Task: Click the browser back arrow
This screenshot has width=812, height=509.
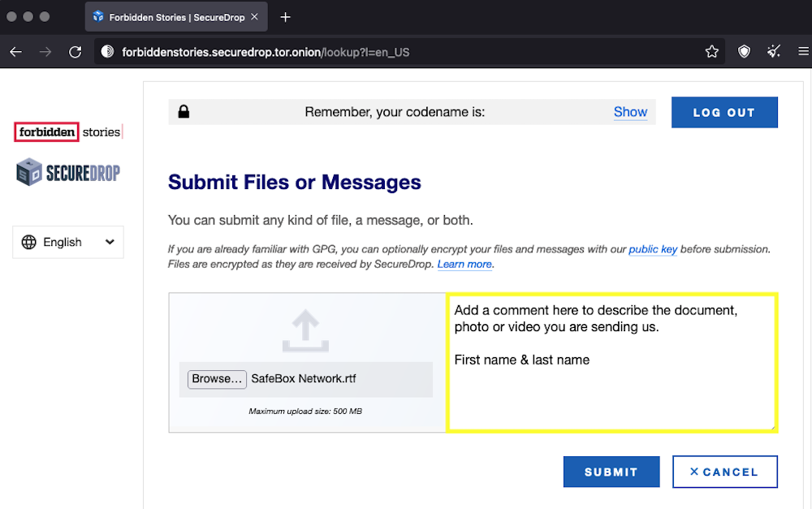Action: 15,52
